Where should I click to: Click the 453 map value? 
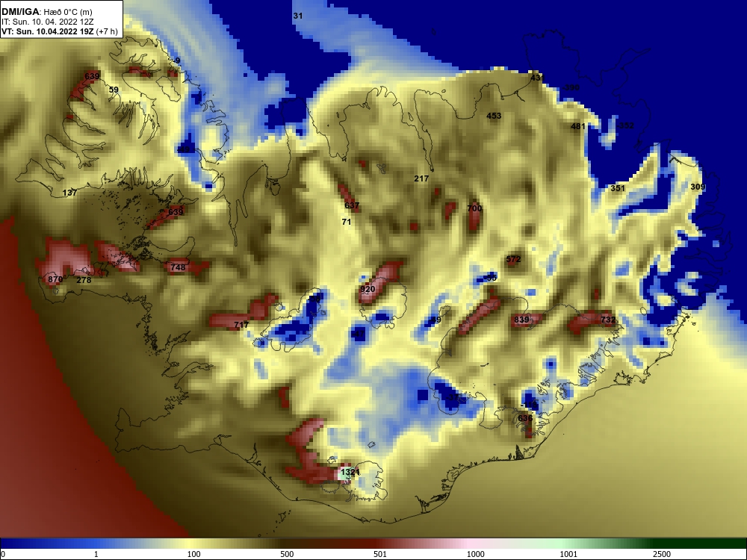[494, 116]
